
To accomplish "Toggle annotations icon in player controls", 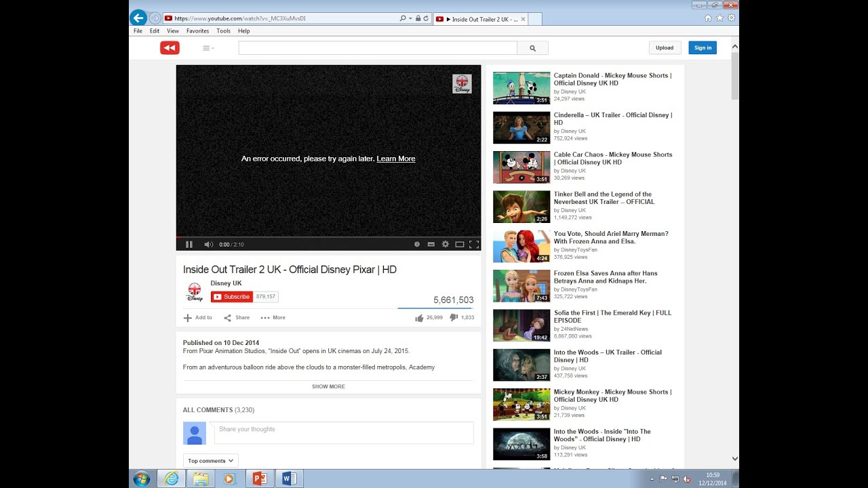I will point(417,245).
